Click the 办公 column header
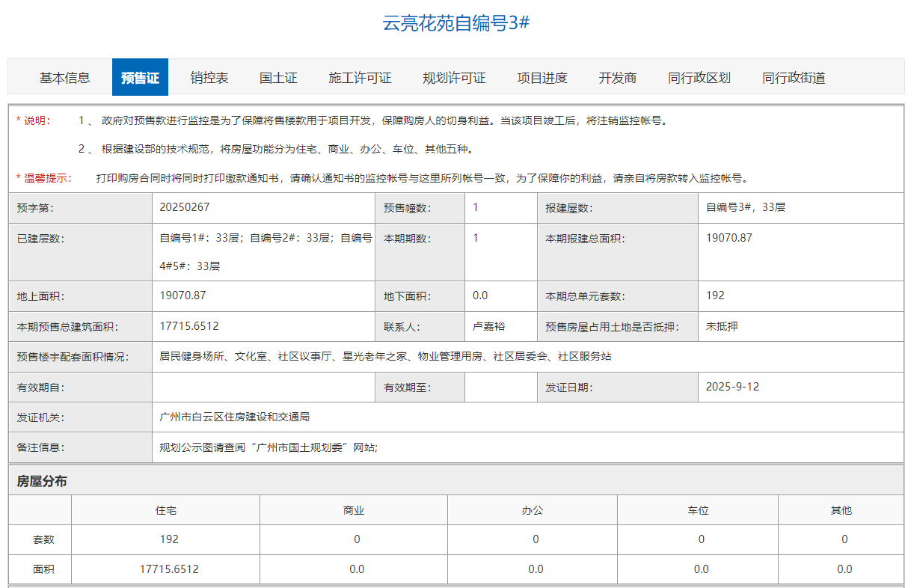The height and width of the screenshot is (588, 911). coord(533,510)
